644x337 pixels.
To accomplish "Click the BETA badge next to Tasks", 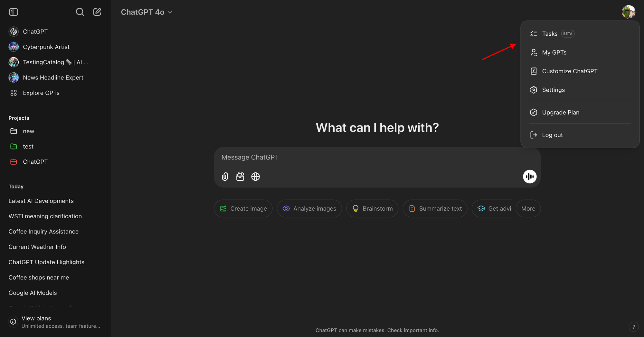I will pos(568,34).
